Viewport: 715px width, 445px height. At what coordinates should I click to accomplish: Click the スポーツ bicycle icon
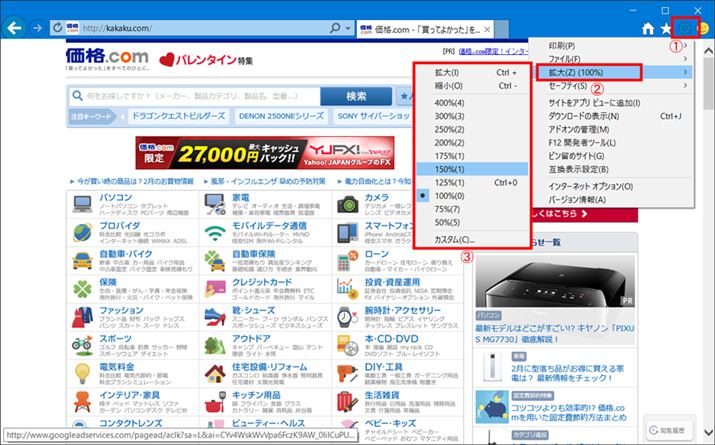[x=83, y=346]
